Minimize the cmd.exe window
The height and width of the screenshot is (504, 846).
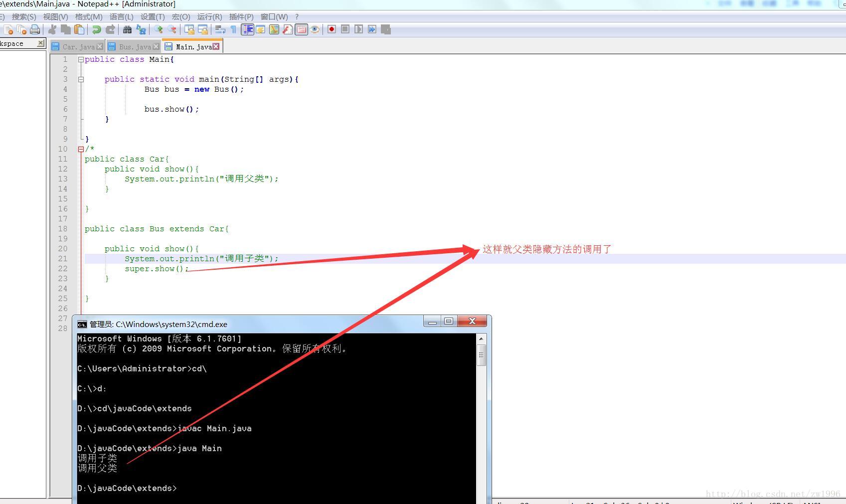432,321
